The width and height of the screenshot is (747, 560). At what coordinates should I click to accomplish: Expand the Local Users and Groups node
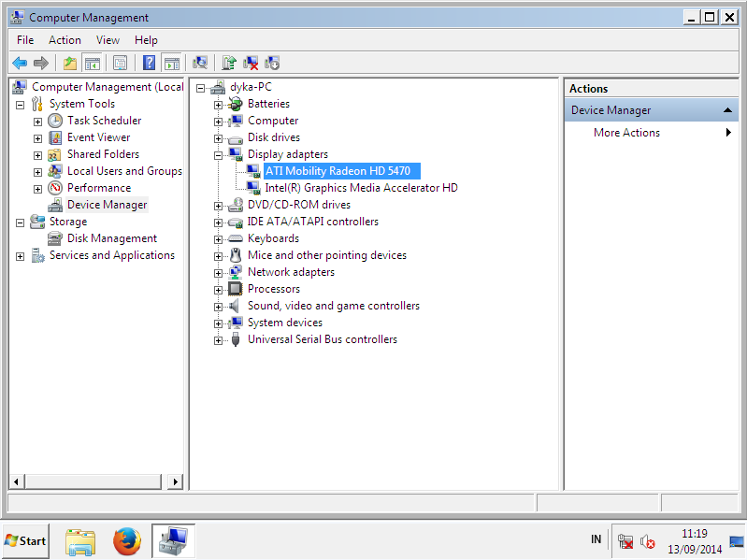coord(37,172)
